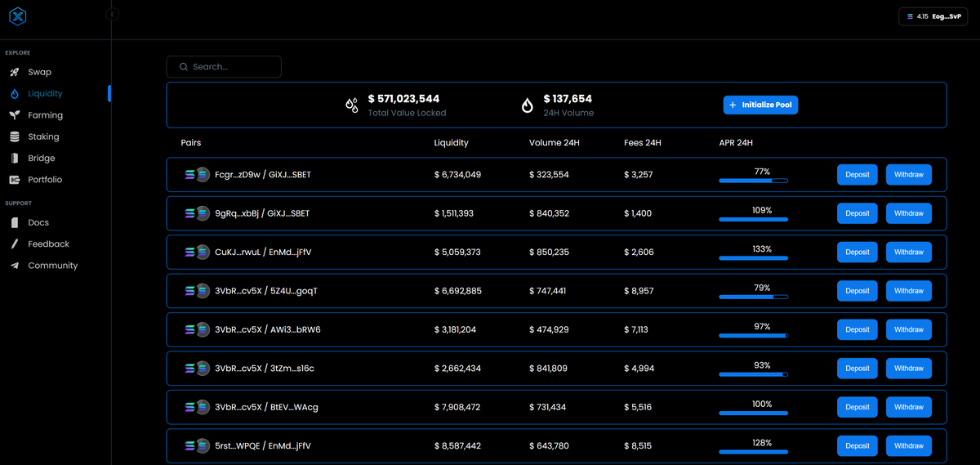Click the Liquidity column header
This screenshot has width=980, height=465.
click(452, 143)
